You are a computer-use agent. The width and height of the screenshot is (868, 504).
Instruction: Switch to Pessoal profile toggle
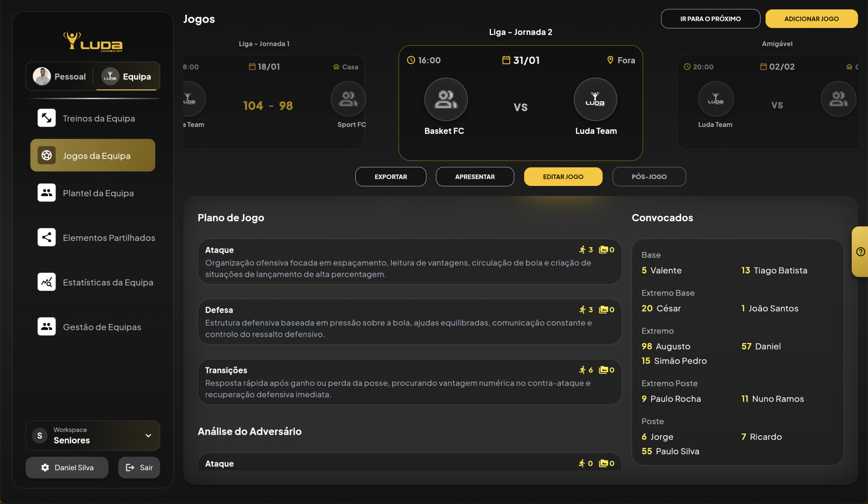(60, 76)
